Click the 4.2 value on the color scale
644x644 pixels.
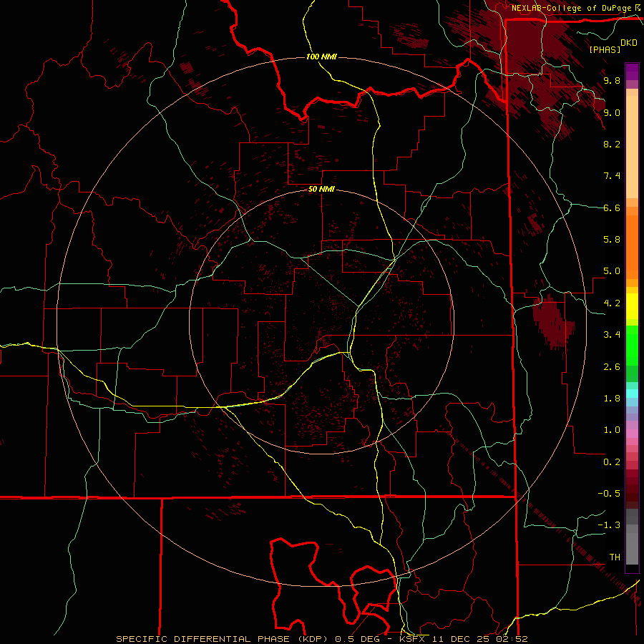[612, 303]
